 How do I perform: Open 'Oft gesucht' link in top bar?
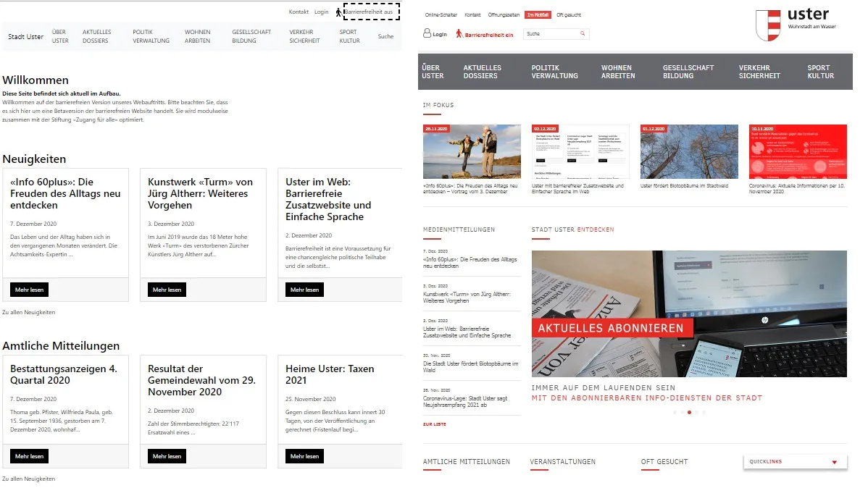point(569,15)
